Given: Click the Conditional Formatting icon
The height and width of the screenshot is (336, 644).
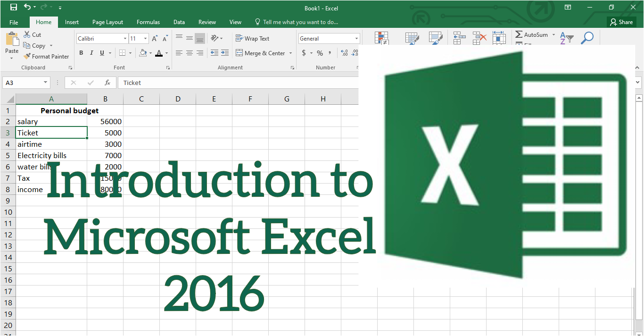Looking at the screenshot, I should point(381,39).
